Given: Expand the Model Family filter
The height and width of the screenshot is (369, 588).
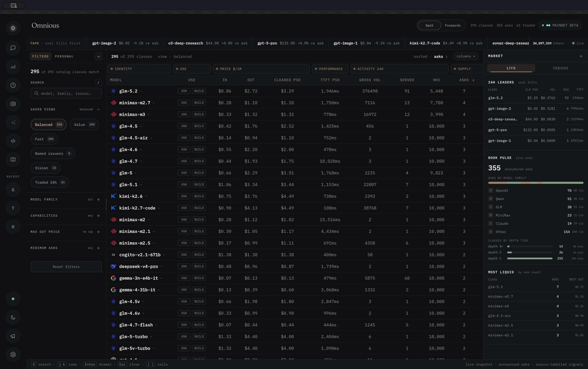Looking at the screenshot, I should tap(99, 200).
